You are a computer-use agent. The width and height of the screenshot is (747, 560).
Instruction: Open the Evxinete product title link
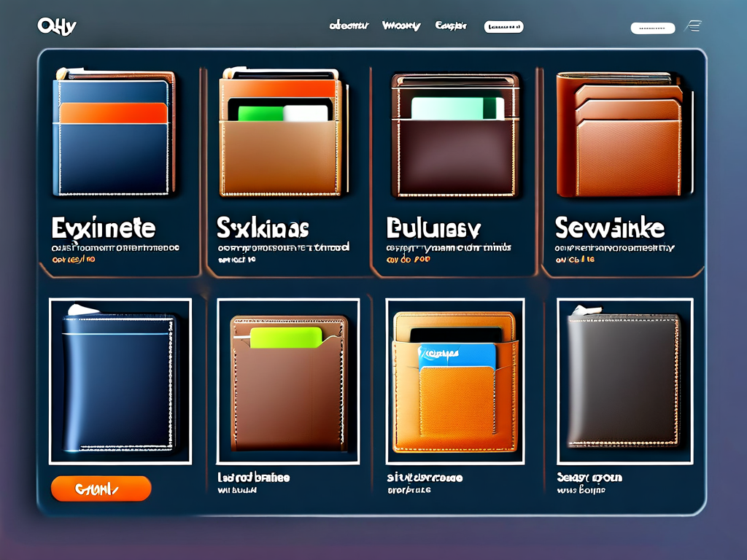coord(104,228)
